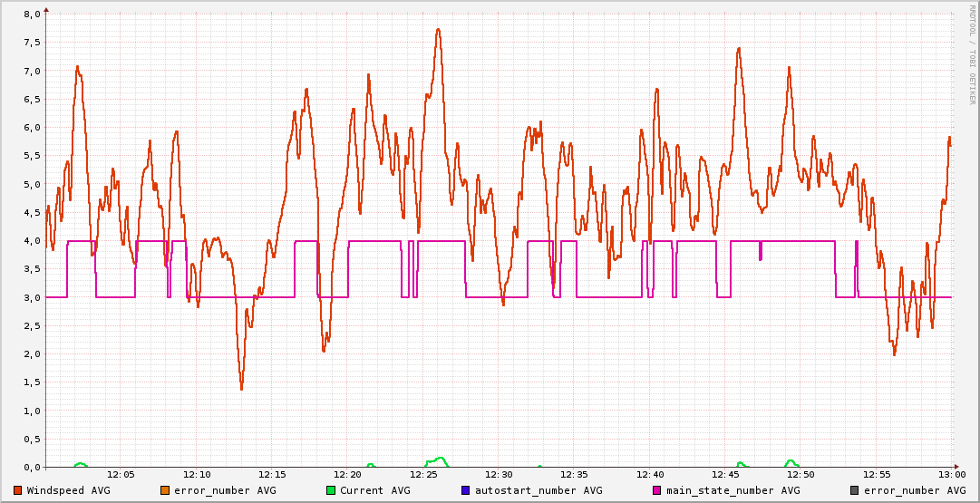
Task: Click the 4,0 value on the y-axis
Action: tap(31, 241)
